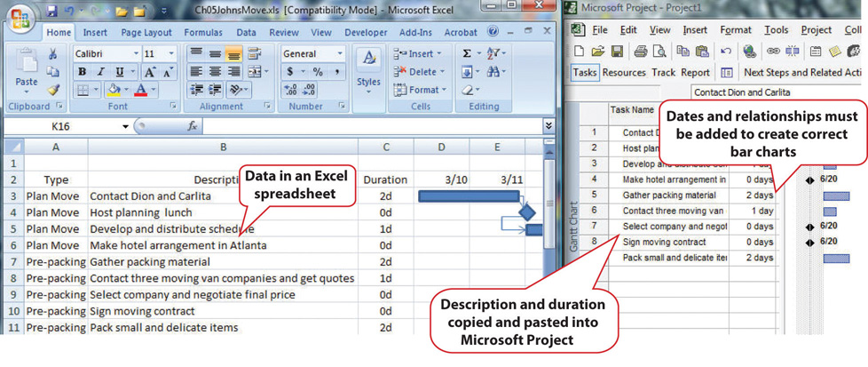Screen dimensions: 868x367
Task: Toggle Center alignment in Excel
Action: [216, 71]
